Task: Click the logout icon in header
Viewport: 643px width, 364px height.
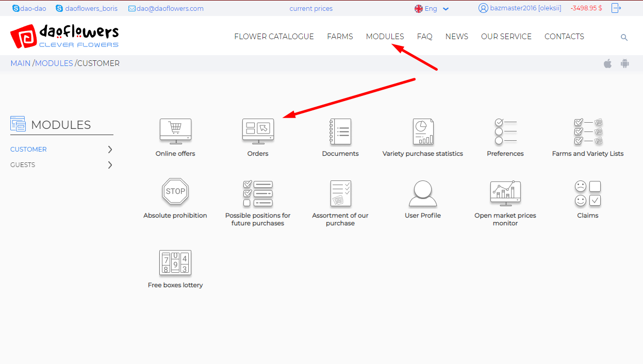Action: [x=616, y=8]
